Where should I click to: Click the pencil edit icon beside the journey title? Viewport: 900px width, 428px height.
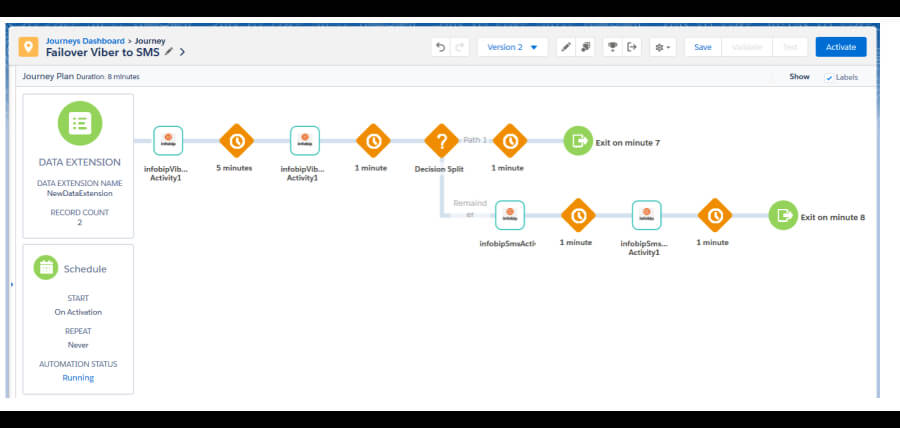[169, 51]
